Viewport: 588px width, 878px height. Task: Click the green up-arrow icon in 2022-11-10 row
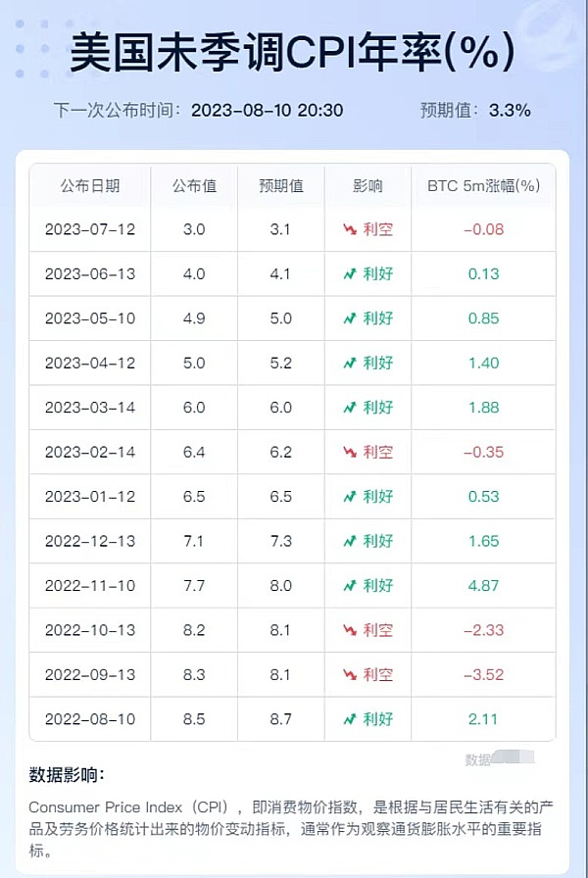pyautogui.click(x=350, y=586)
